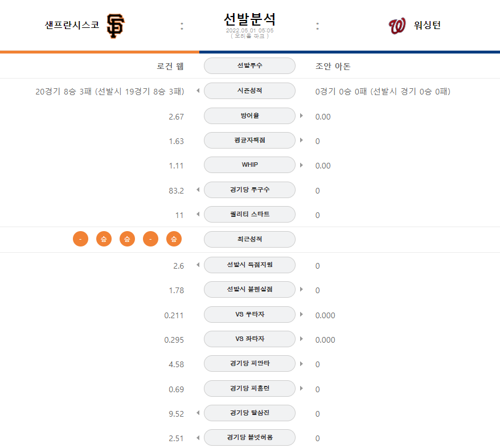
Task: Click the San Francisco Giants logo
Action: 116,26
